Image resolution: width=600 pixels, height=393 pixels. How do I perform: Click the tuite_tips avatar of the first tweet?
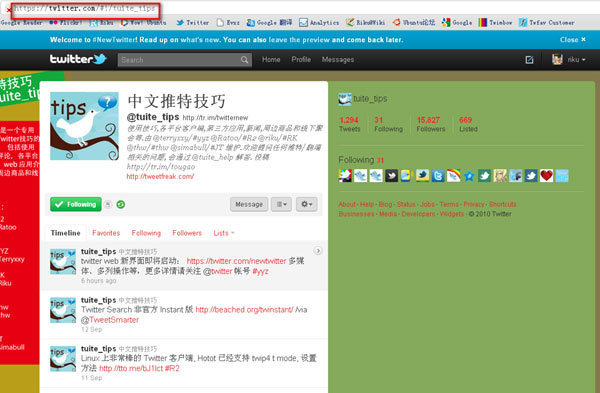63,261
